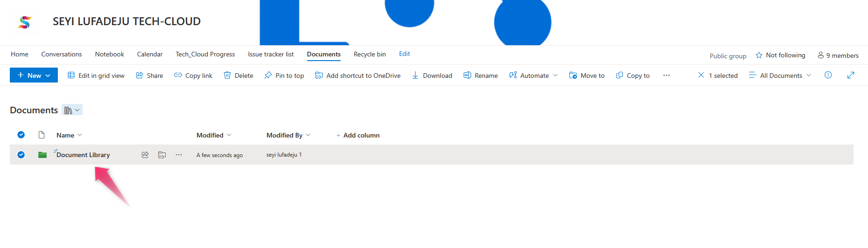Click Move to in toolbar
868x248 pixels.
587,76
